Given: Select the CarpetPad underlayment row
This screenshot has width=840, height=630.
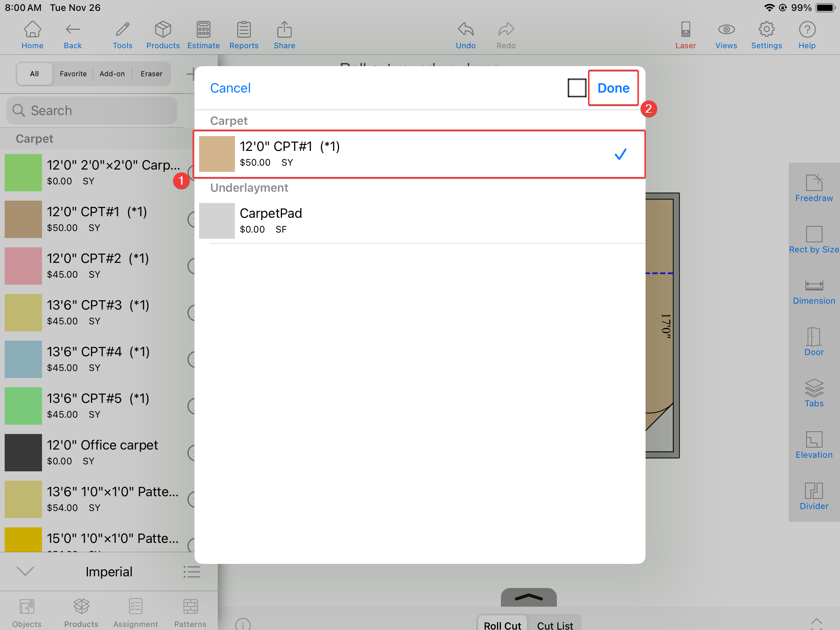Looking at the screenshot, I should click(x=419, y=221).
